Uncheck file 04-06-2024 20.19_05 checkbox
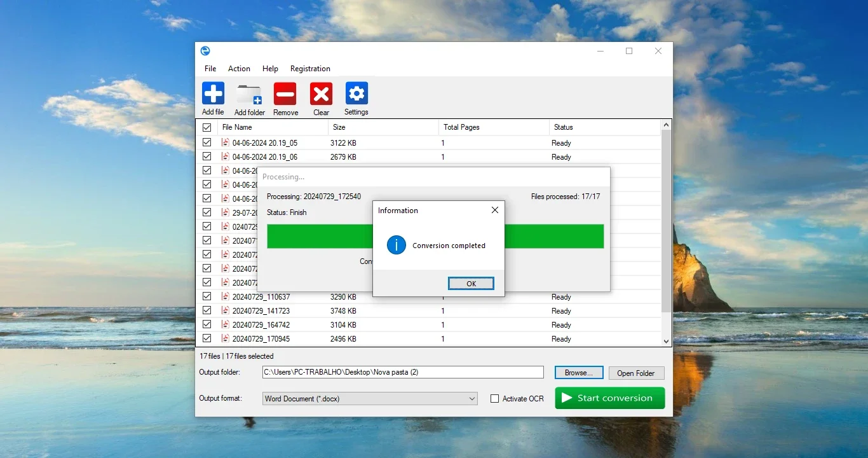This screenshot has width=868, height=458. coord(207,143)
